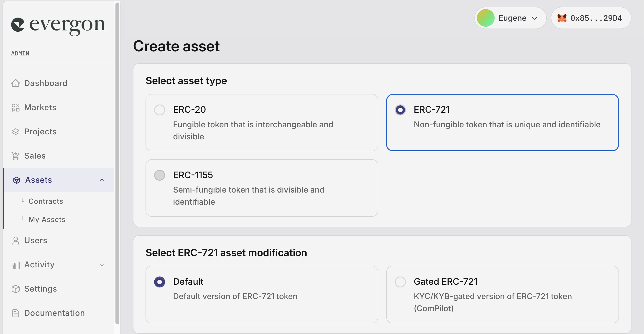Image resolution: width=644 pixels, height=334 pixels.
Task: Click the MetaMask fox wallet icon
Action: point(562,18)
